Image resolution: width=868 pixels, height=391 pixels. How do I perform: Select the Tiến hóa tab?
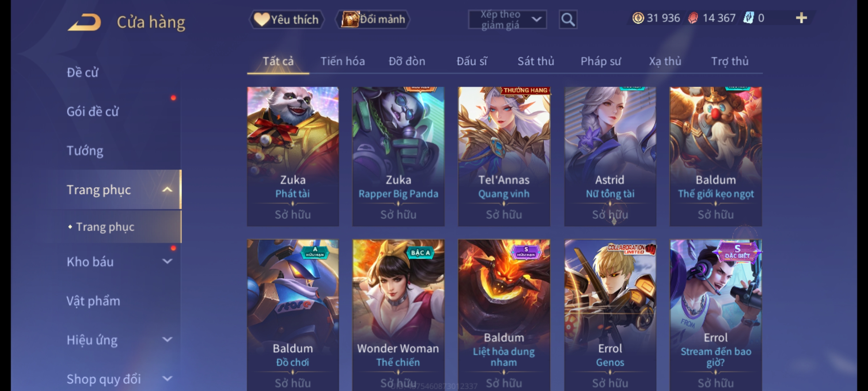[x=342, y=61]
